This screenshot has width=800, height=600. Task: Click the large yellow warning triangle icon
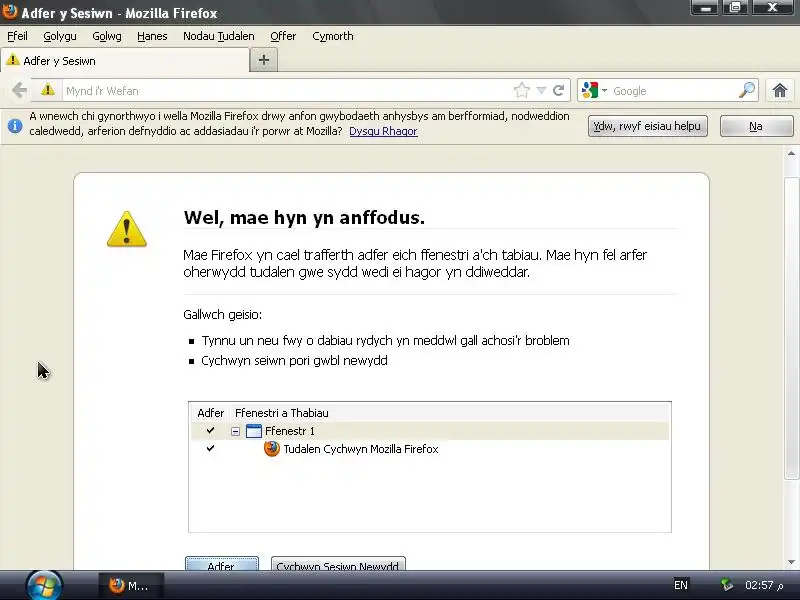[x=127, y=229]
